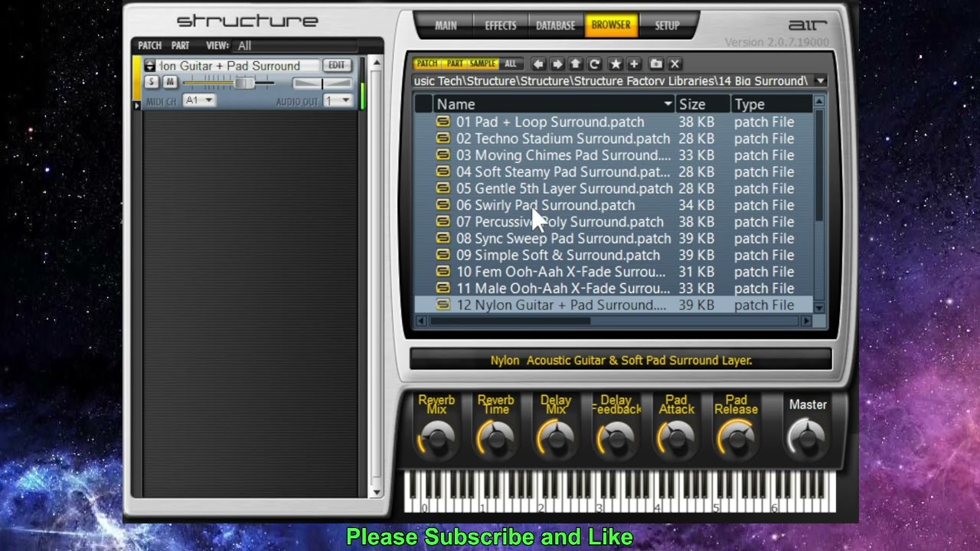The width and height of the screenshot is (980, 551).
Task: Open the SETUP tab
Action: (667, 25)
